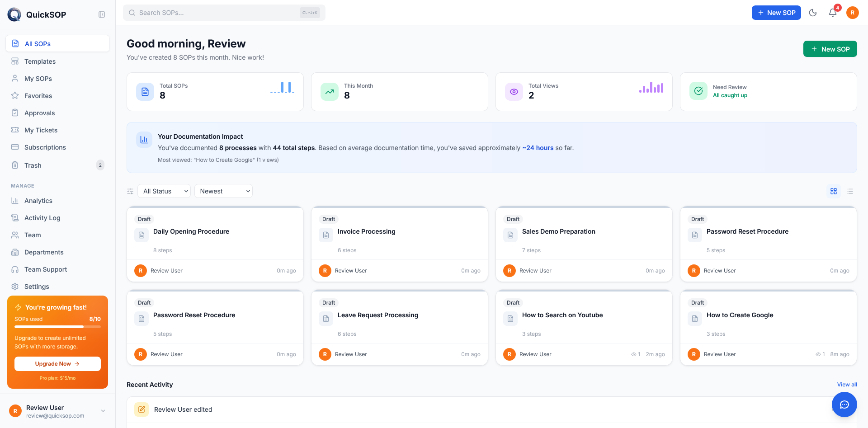The width and height of the screenshot is (868, 428).
Task: Click Total Views eye icon
Action: point(514,92)
